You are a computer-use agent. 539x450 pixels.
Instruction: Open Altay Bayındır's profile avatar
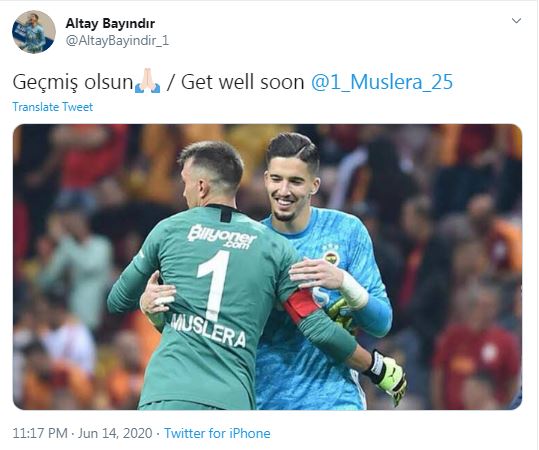pos(34,32)
